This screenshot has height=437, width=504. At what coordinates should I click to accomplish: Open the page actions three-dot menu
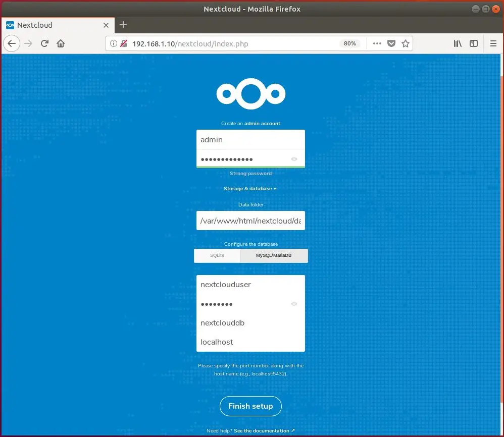tap(377, 43)
